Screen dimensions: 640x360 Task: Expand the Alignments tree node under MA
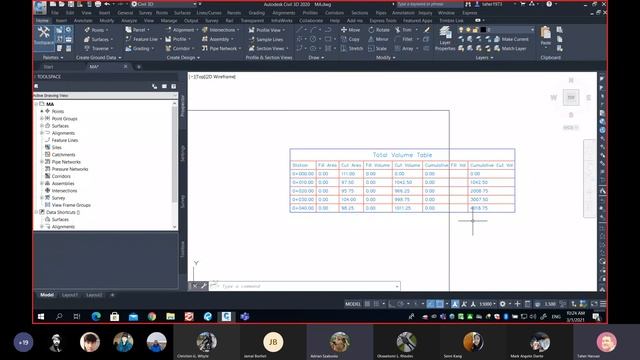42,133
